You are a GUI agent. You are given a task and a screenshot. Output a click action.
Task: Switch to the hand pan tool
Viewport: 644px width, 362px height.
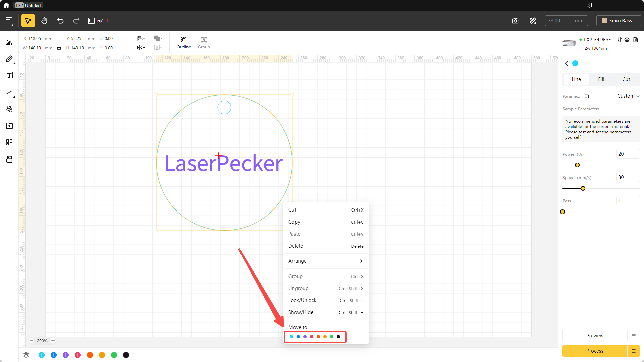pos(44,21)
